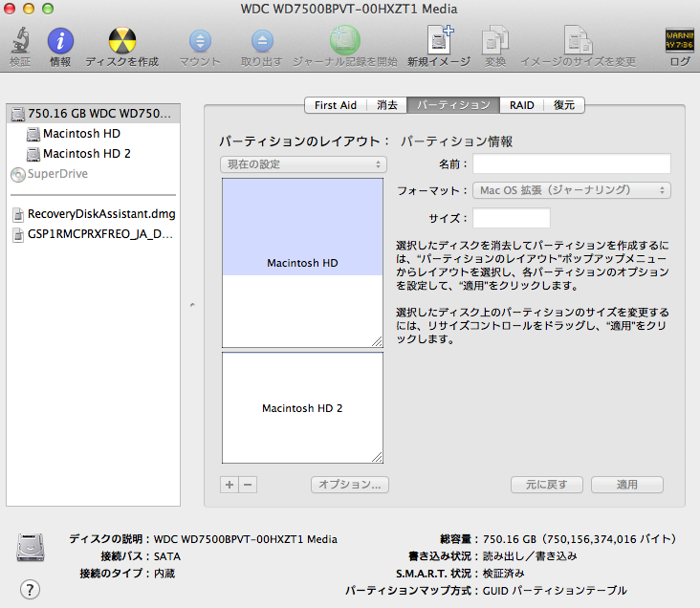Screen dimensions: 700x608
Task: Switch to the RAID tab
Action: [521, 105]
